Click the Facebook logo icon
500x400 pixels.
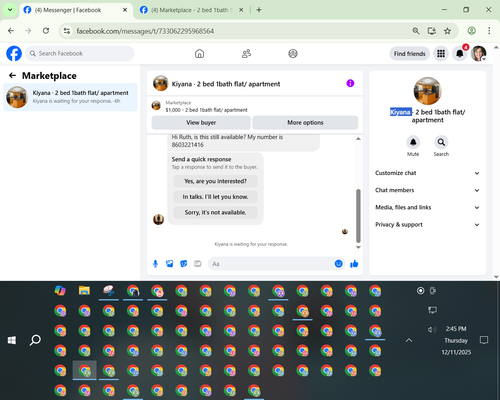coord(14,54)
